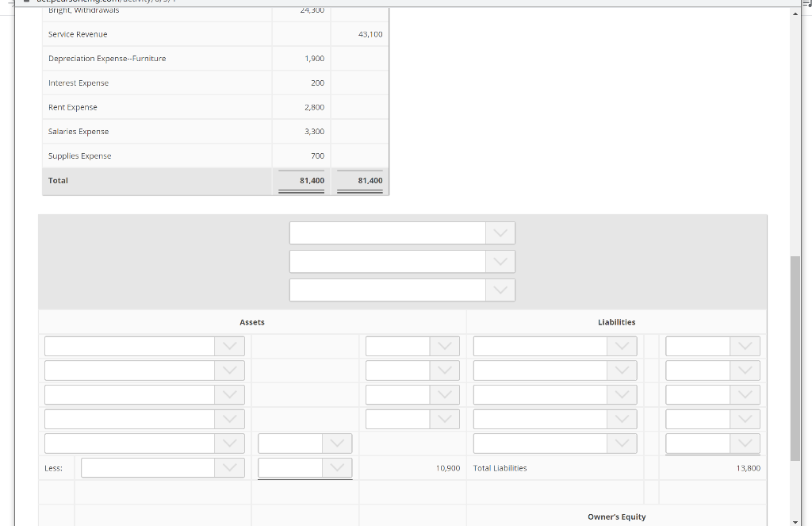Click the Total Liabilities label
The width and height of the screenshot is (812, 526).
coord(501,467)
